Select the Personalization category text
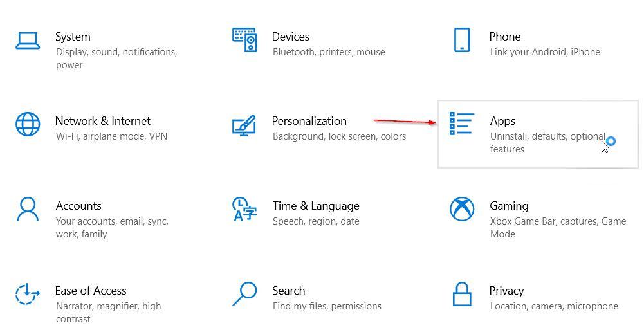The image size is (644, 330). coord(309,121)
